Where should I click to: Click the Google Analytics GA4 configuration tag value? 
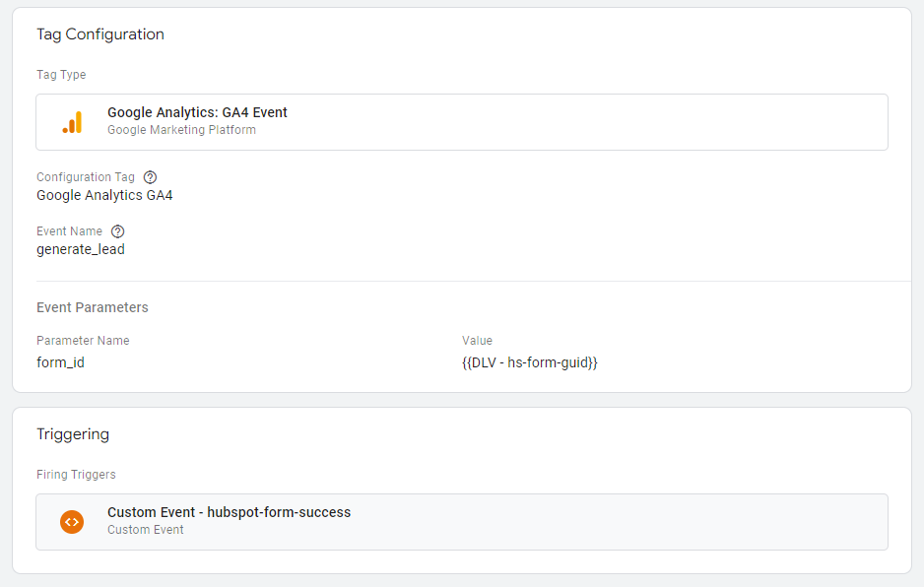[104, 195]
